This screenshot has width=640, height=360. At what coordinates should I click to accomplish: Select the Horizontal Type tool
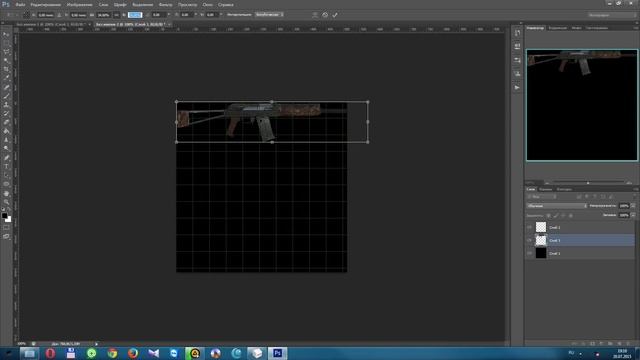(x=6, y=167)
